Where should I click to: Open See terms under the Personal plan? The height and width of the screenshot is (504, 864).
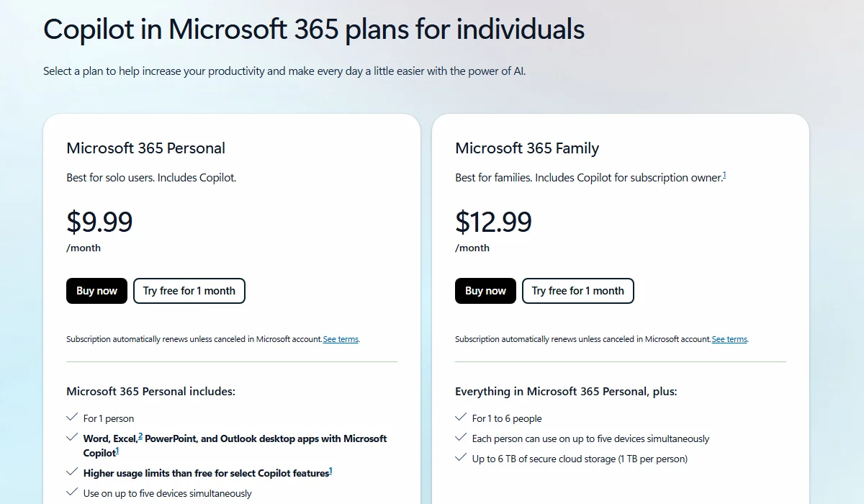click(341, 338)
